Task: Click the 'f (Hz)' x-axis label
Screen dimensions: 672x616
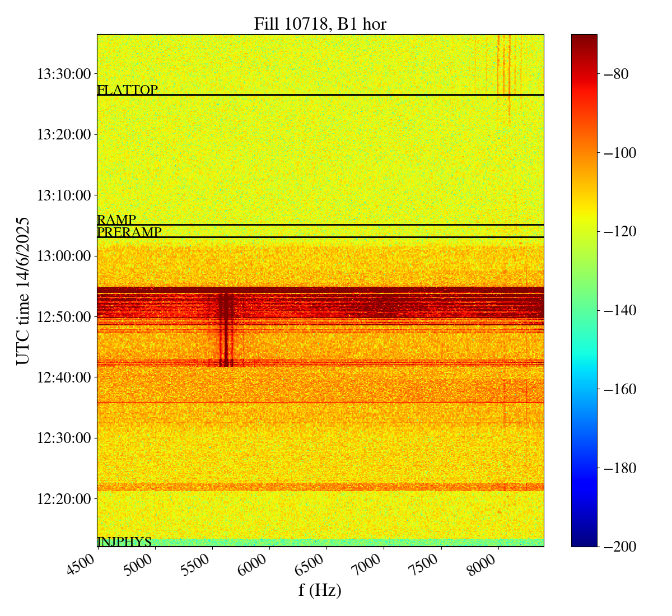Action: (320, 590)
